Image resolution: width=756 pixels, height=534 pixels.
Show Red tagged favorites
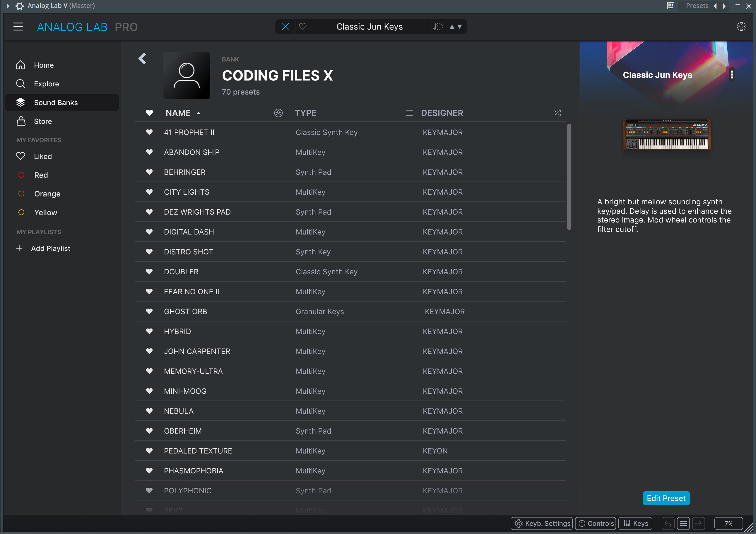[62, 175]
